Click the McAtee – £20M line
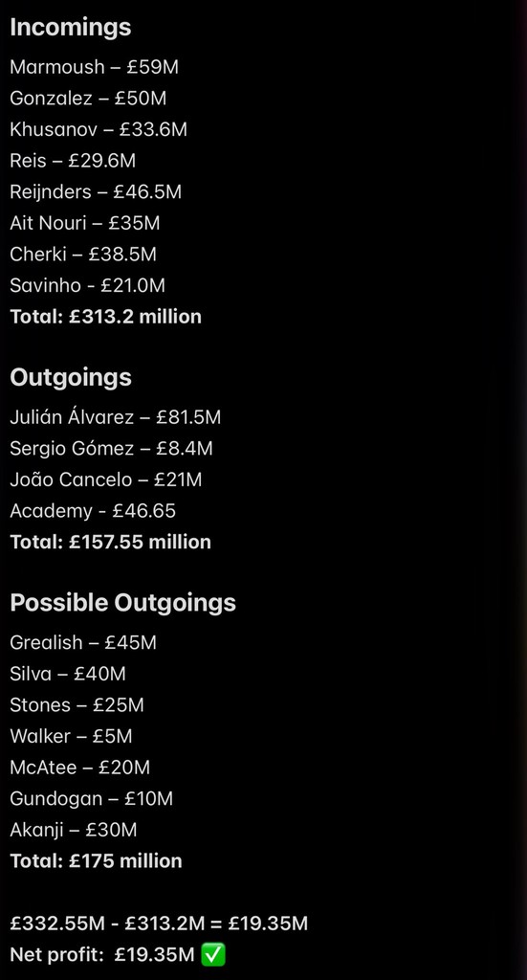 pos(80,768)
